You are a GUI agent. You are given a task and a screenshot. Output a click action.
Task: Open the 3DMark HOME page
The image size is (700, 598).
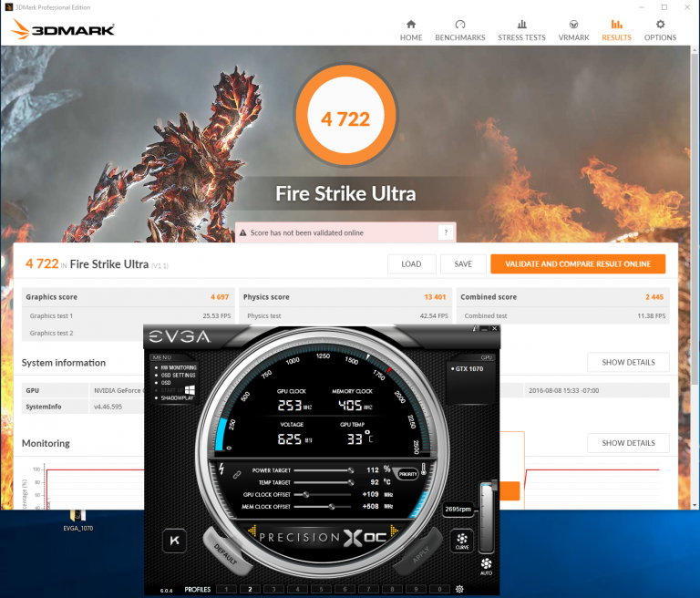pos(411,30)
